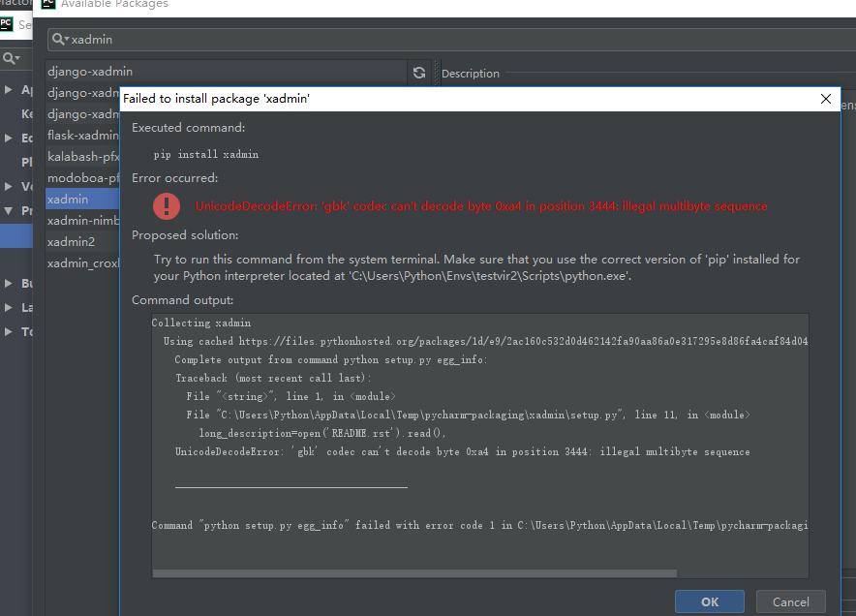Click the horizontal scrollbar in command output
Viewport: 856px width, 616px height.
pos(414,572)
